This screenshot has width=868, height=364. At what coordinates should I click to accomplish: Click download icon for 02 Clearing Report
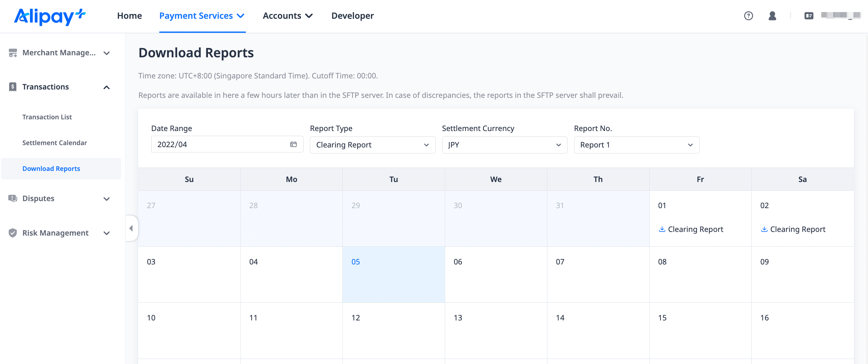click(x=764, y=229)
